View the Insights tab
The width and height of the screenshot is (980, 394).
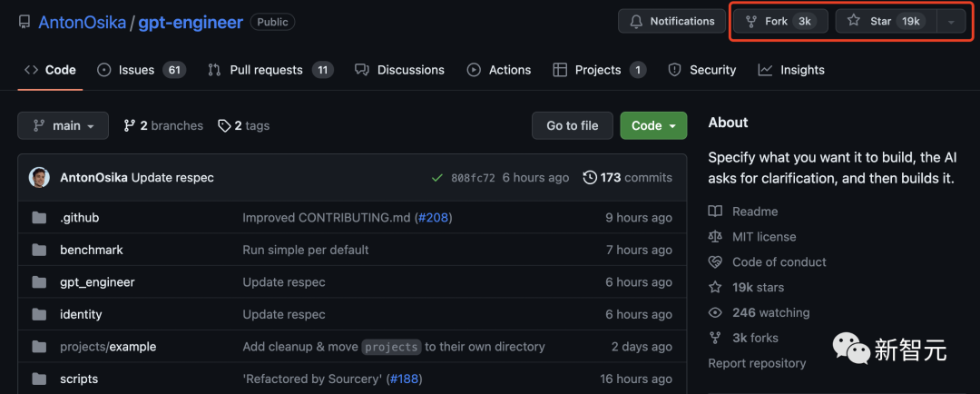click(x=791, y=70)
